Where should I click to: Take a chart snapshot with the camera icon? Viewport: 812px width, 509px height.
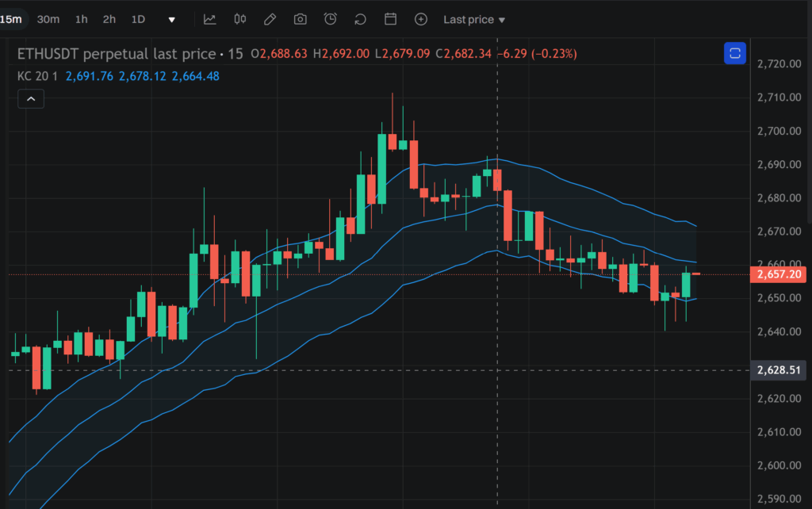tap(300, 19)
